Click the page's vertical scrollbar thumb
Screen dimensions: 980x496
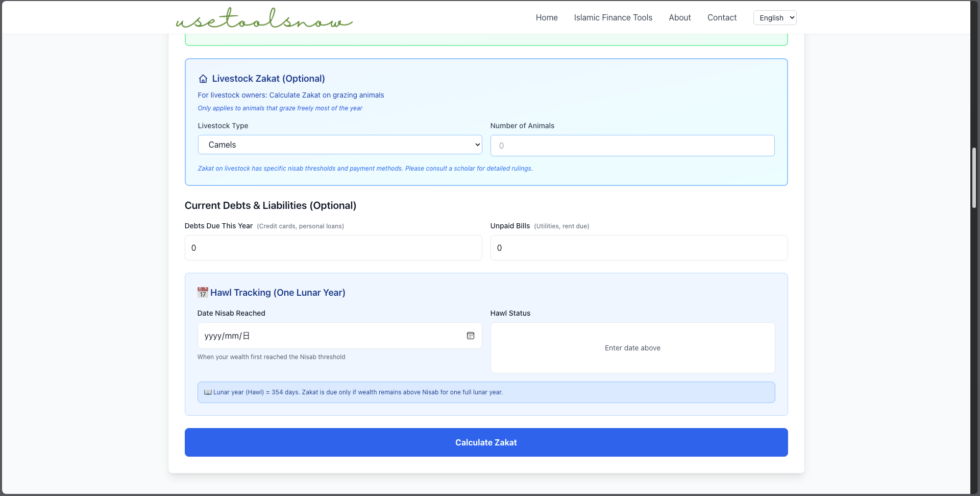pyautogui.click(x=974, y=178)
